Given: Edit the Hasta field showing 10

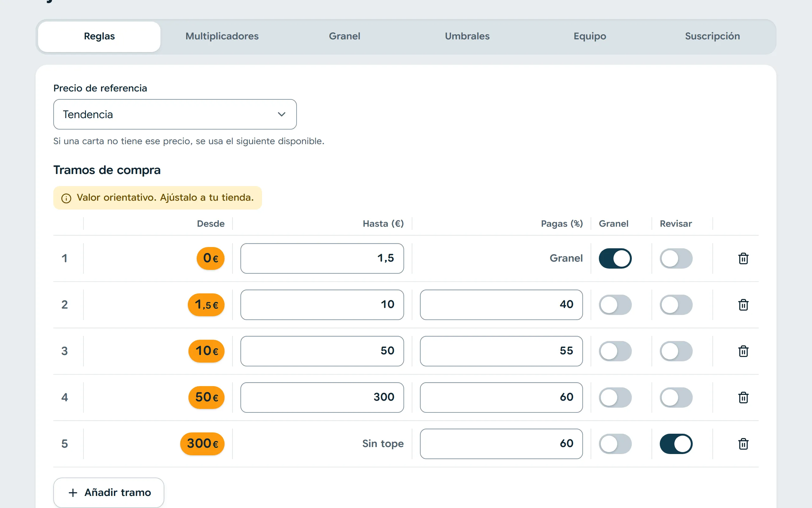Looking at the screenshot, I should (x=322, y=305).
